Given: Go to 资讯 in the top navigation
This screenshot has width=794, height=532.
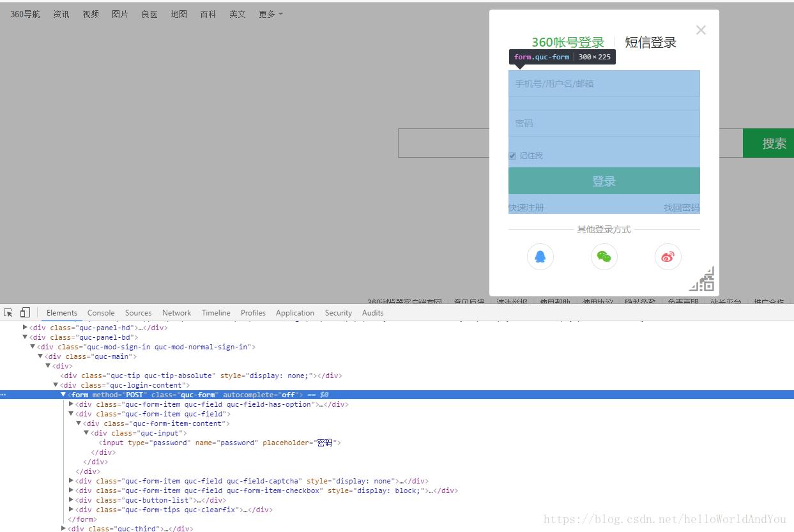Looking at the screenshot, I should [61, 14].
